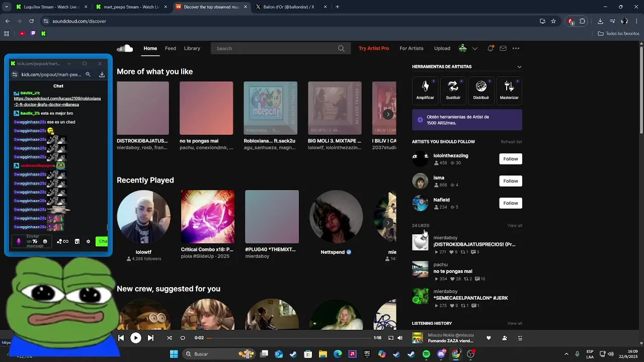The image size is (644, 362).
Task: Play the current track in bottom player
Action: pyautogui.click(x=136, y=338)
